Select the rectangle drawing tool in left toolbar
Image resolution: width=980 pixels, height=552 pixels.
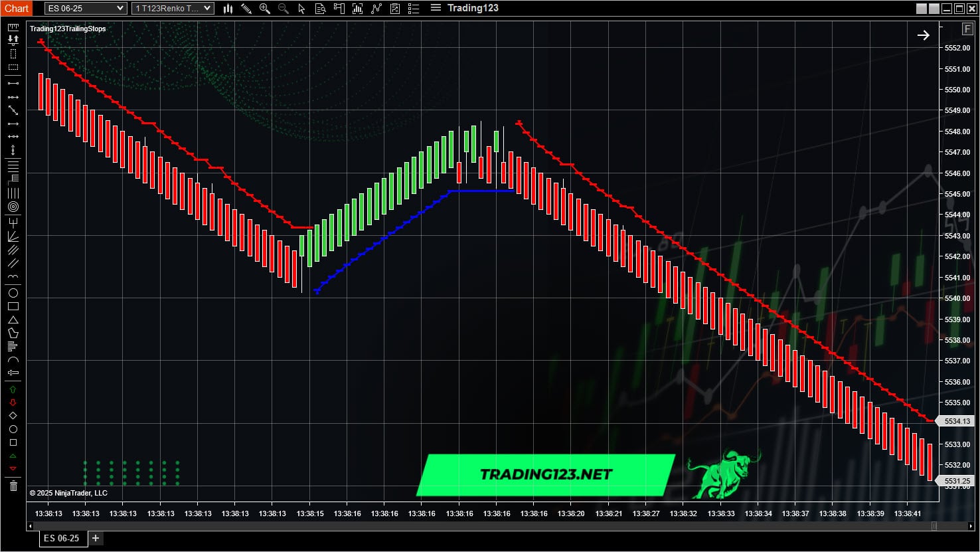coord(13,306)
